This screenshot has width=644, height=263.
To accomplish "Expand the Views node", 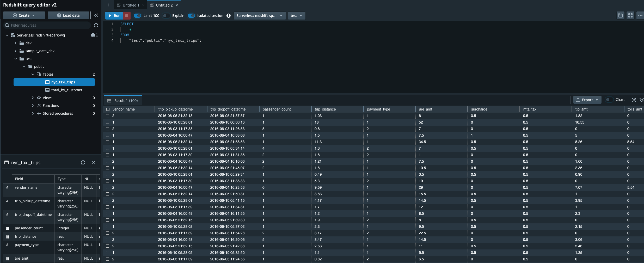I will pos(33,98).
